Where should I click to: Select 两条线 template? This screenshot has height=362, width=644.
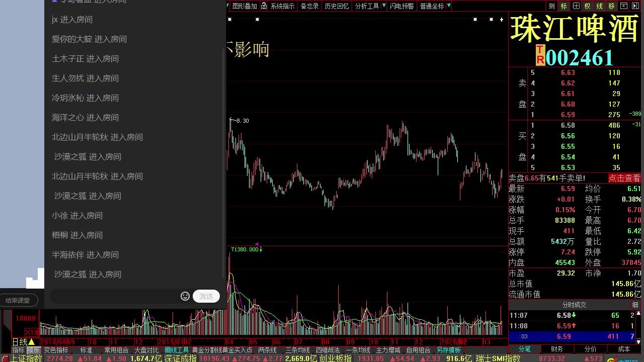coord(267,350)
